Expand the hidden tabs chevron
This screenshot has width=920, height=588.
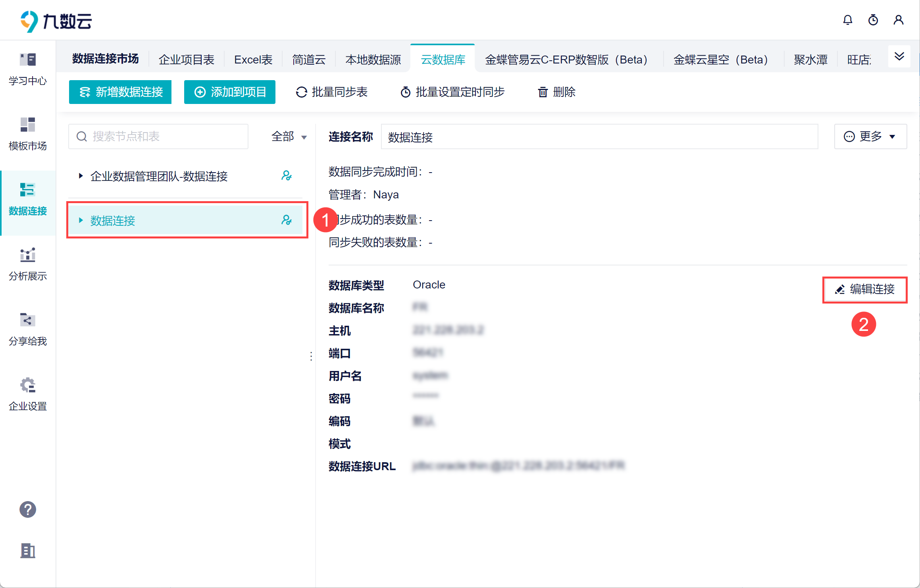(899, 56)
